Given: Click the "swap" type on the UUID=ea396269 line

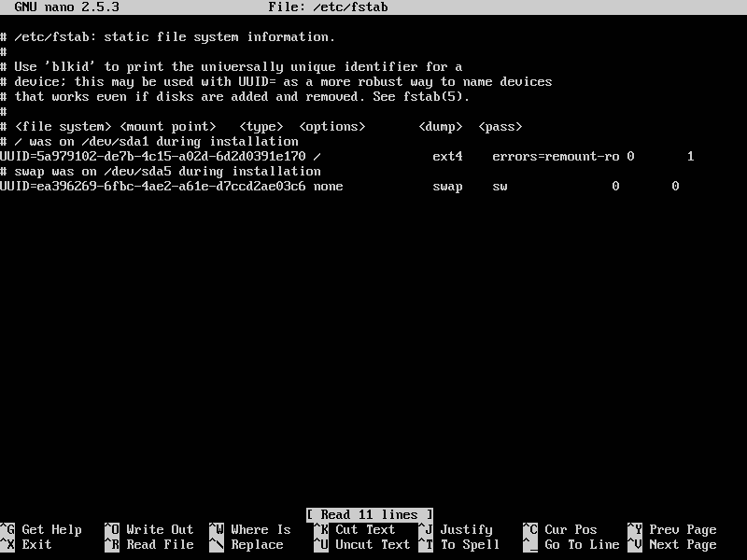Looking at the screenshot, I should pyautogui.click(x=448, y=186).
